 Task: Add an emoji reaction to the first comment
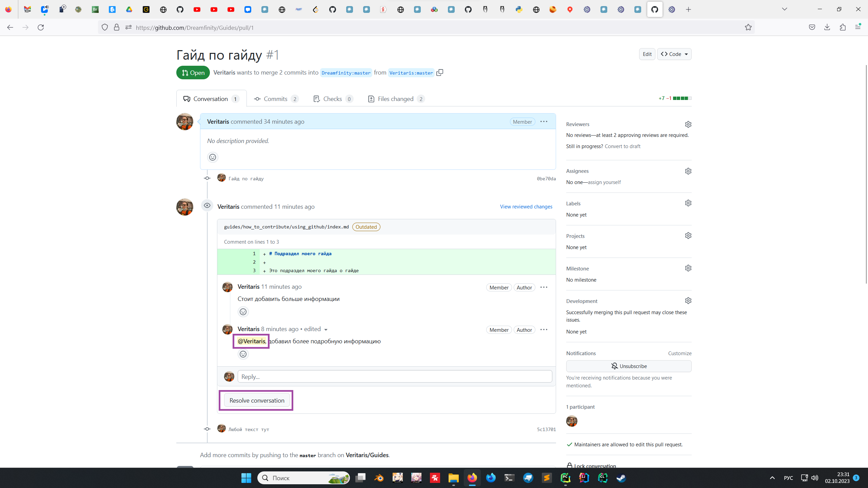click(213, 157)
